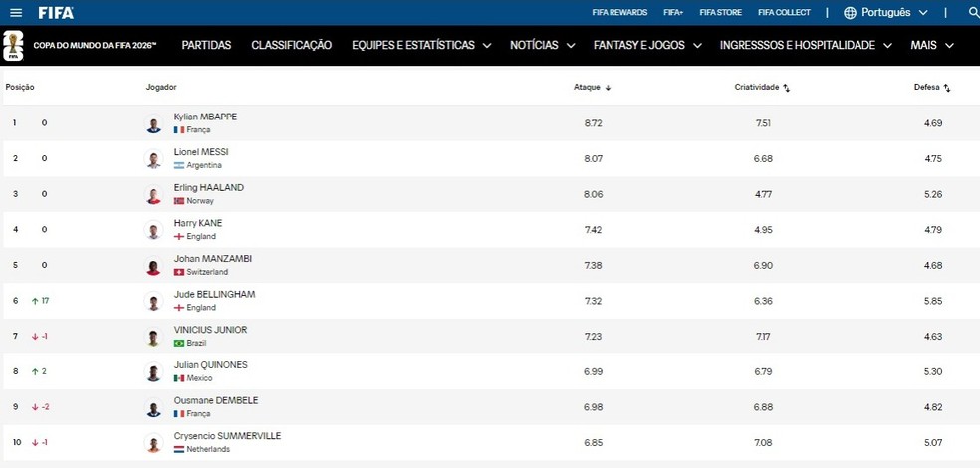
Task: Click the World Cup 2026 trophy logo
Action: pos(13,46)
